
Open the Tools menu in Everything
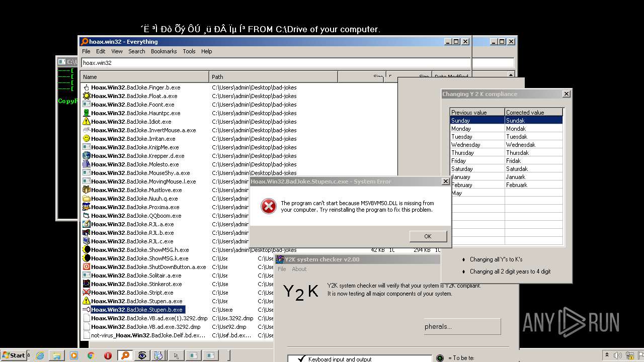189,51
